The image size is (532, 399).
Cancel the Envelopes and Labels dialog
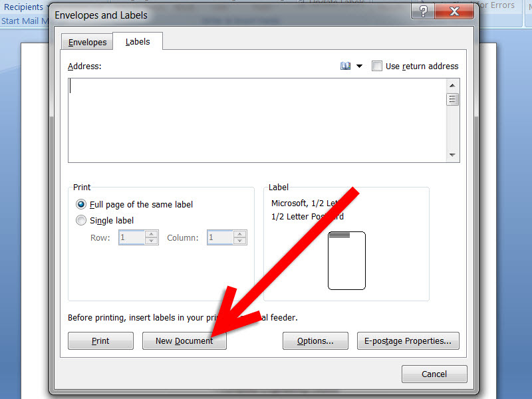(434, 374)
